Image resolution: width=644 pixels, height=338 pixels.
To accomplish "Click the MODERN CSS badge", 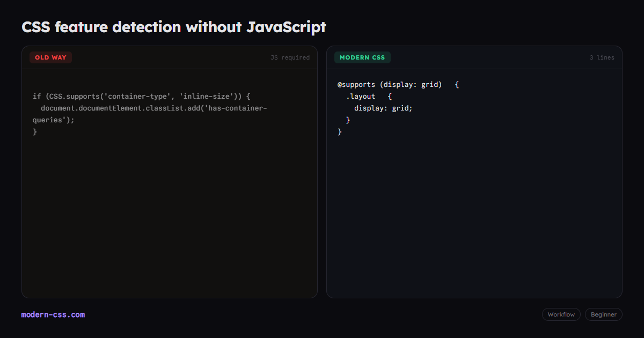I will (362, 57).
